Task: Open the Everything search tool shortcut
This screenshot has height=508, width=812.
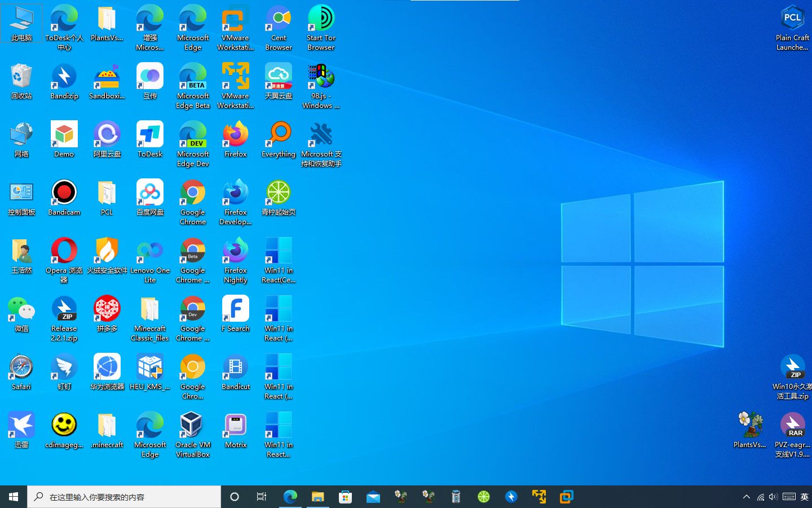Action: (x=279, y=140)
